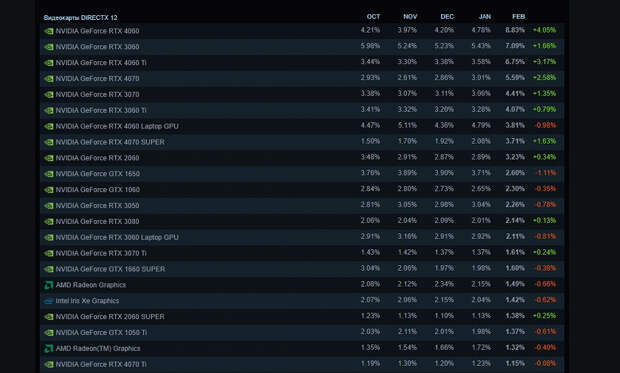
Task: Click the DEC column header
Action: [x=447, y=17]
